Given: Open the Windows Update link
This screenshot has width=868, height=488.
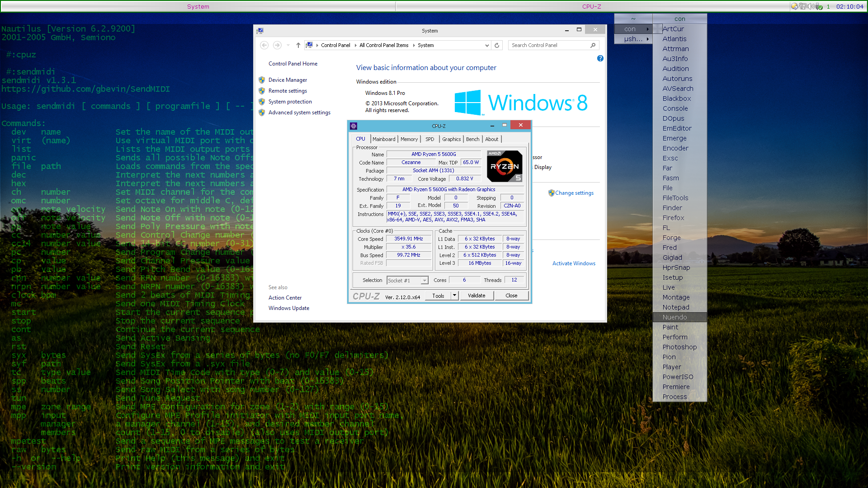Looking at the screenshot, I should tap(289, 308).
